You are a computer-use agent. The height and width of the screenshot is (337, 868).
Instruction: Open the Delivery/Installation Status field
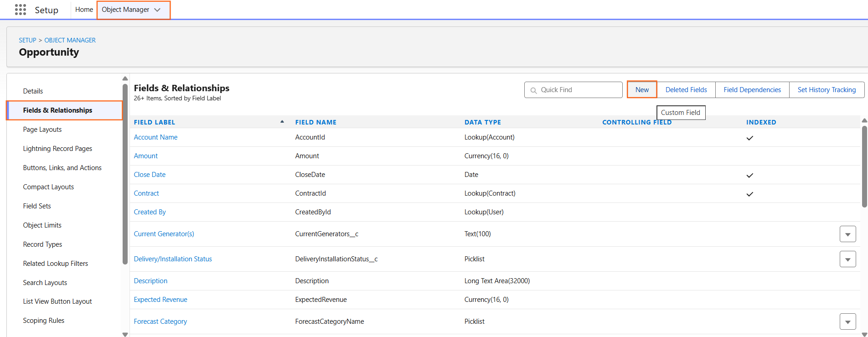click(173, 259)
